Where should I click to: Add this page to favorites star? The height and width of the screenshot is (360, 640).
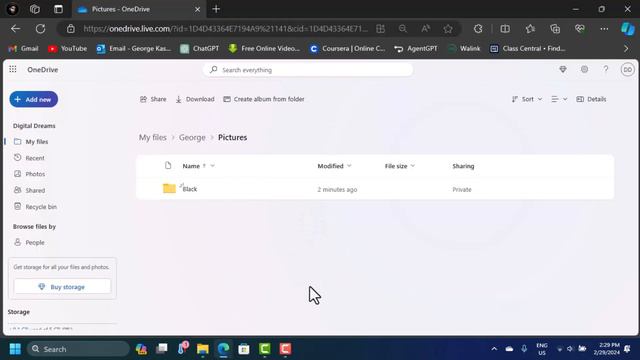click(x=448, y=29)
